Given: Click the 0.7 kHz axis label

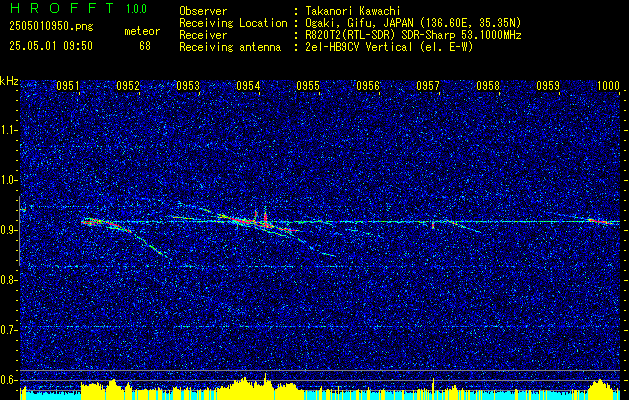Looking at the screenshot, I should pyautogui.click(x=9, y=330).
